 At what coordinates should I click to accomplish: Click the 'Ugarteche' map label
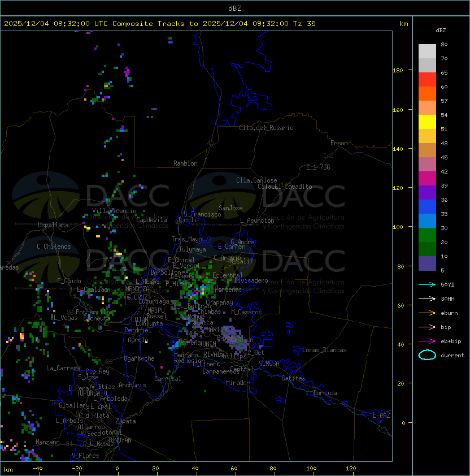[140, 358]
